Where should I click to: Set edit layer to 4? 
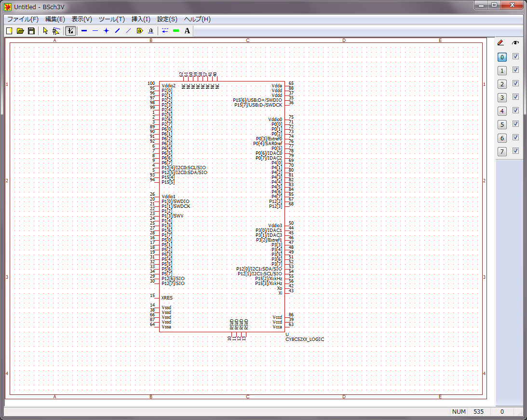[502, 111]
